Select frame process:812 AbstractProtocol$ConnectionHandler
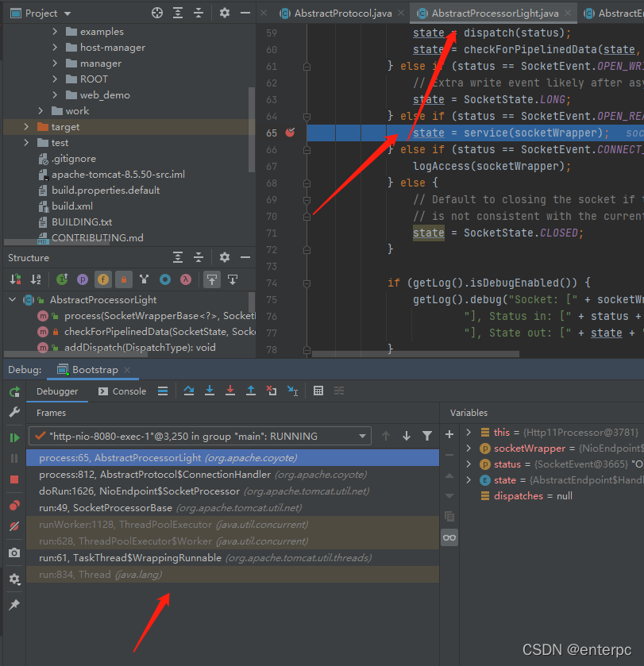This screenshot has width=644, height=666. coord(233,475)
